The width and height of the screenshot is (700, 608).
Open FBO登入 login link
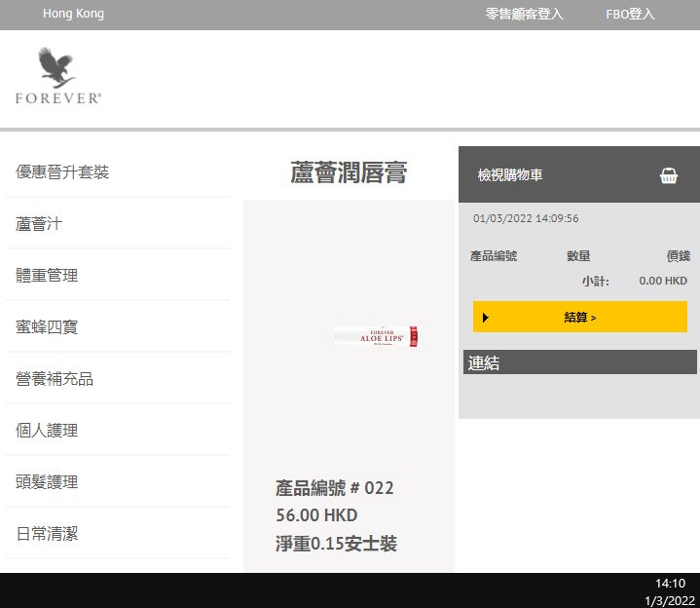pos(630,15)
